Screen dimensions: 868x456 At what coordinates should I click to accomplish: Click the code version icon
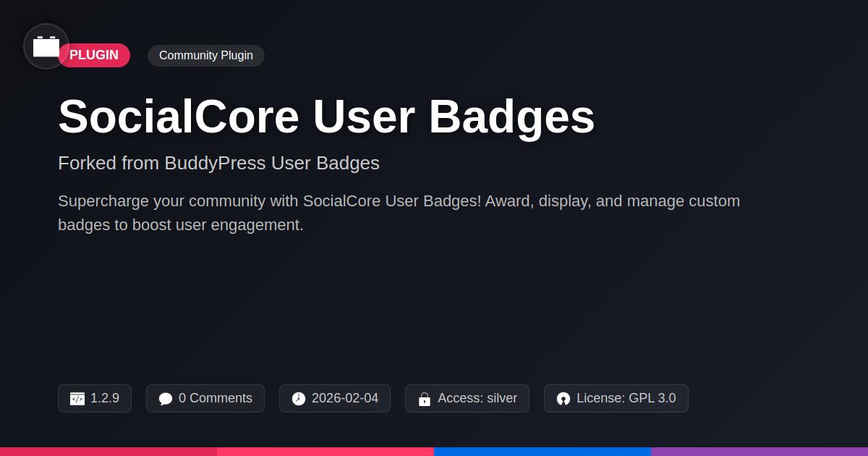pos(77,399)
